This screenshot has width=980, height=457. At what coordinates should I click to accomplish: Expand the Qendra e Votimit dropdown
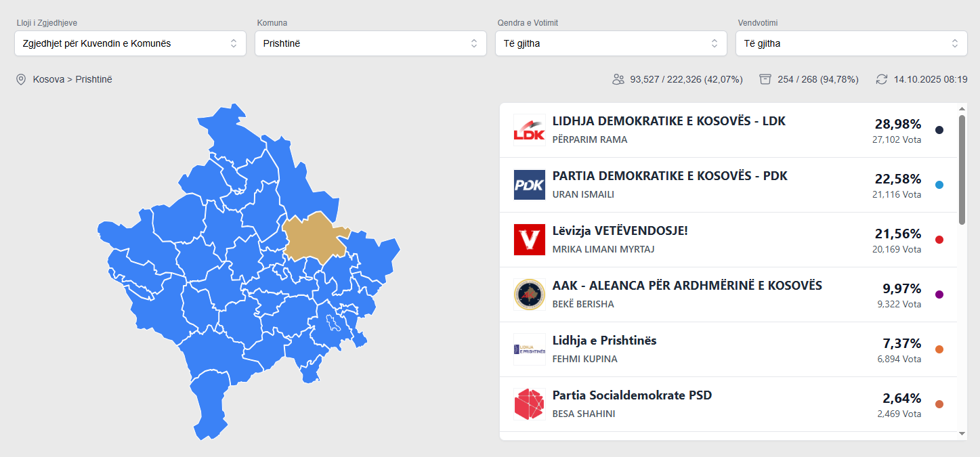coord(611,43)
